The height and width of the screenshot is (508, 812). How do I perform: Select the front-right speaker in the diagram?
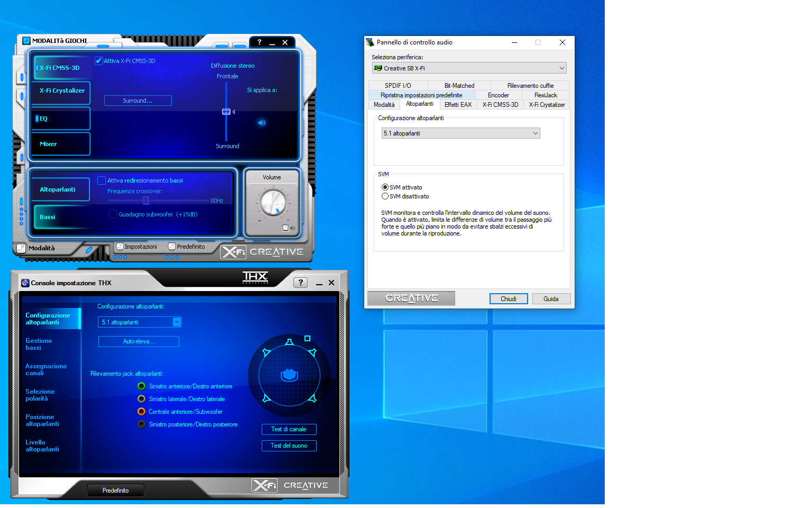pos(312,352)
